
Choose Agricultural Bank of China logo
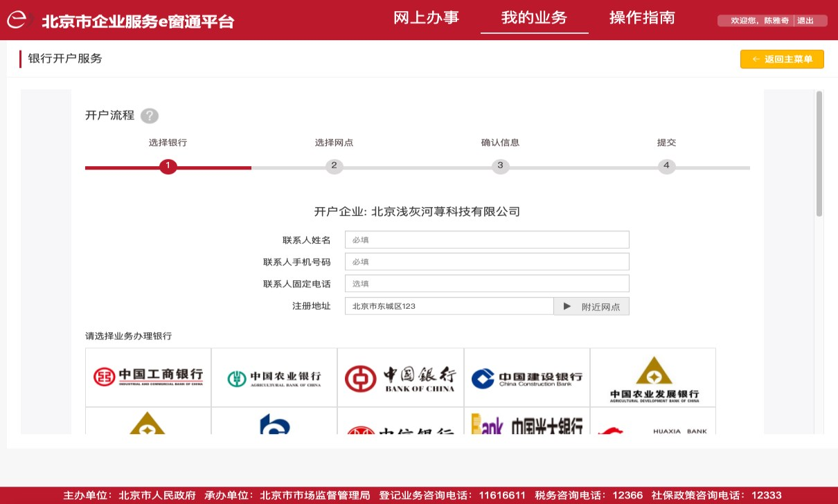pyautogui.click(x=274, y=377)
